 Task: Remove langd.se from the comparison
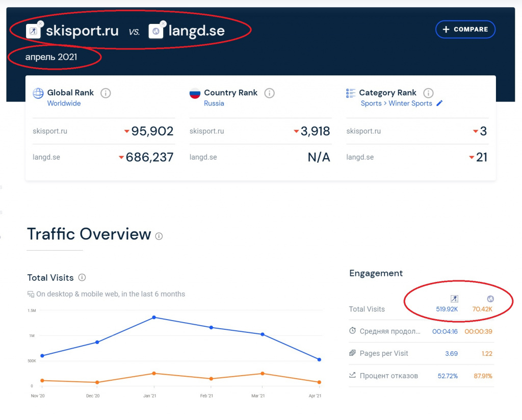click(x=163, y=23)
